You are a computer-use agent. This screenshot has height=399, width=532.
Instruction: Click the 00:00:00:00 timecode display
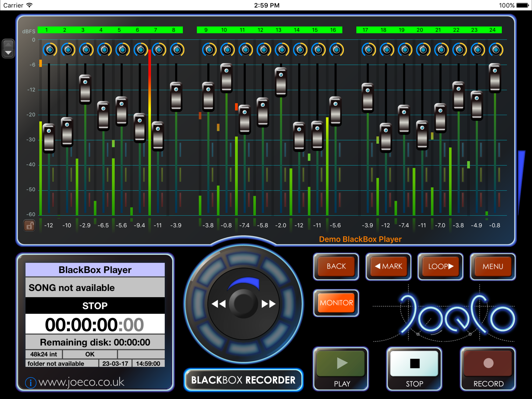[x=95, y=324]
